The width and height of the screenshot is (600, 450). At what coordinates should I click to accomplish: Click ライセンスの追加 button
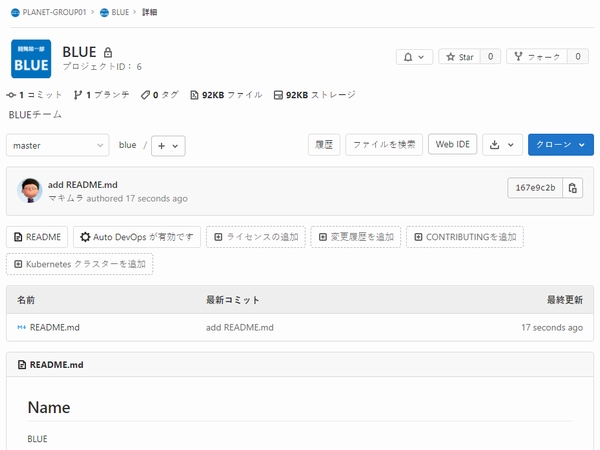point(256,237)
